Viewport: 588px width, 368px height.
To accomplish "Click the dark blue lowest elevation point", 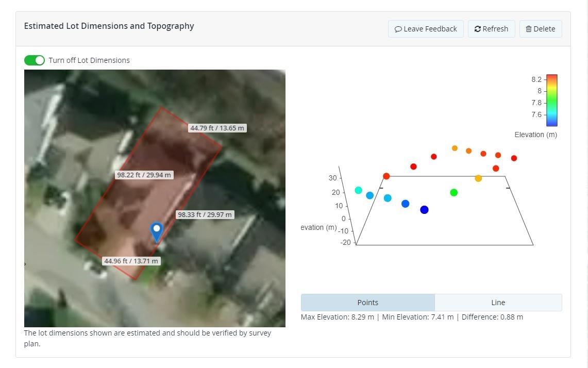I will (x=424, y=210).
